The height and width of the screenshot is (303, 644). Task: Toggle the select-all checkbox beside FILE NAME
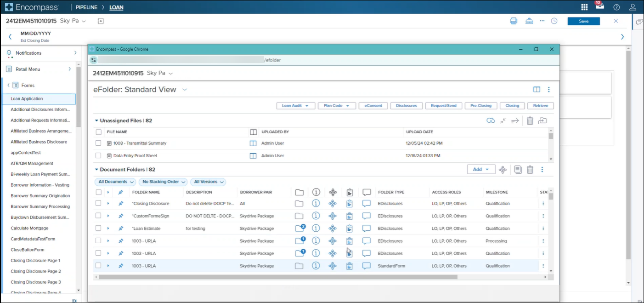pos(98,132)
